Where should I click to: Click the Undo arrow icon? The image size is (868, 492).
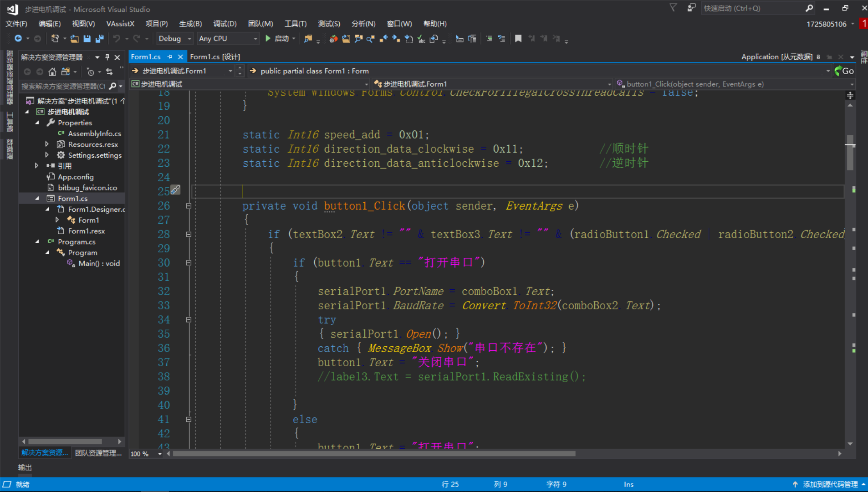click(117, 39)
